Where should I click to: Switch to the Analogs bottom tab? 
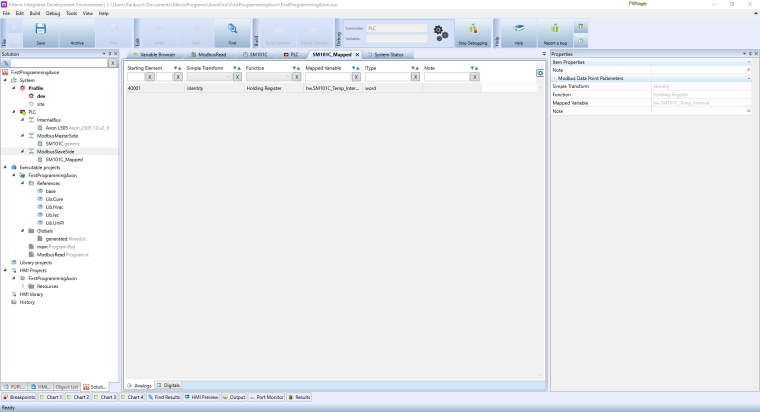140,385
